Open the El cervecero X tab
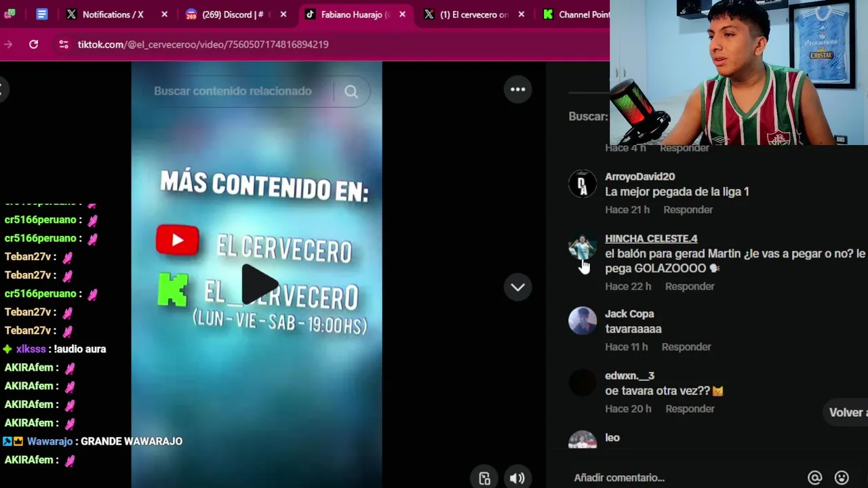The height and width of the screenshot is (488, 868). [473, 14]
